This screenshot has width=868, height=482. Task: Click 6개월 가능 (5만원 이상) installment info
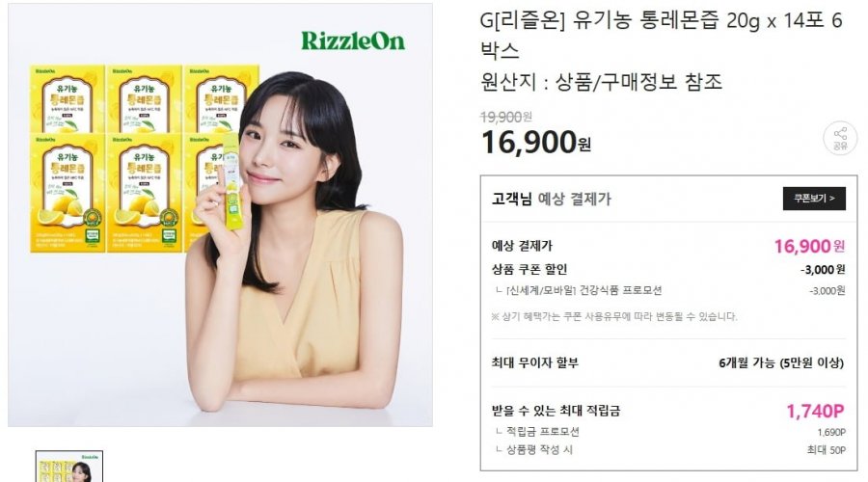[781, 363]
